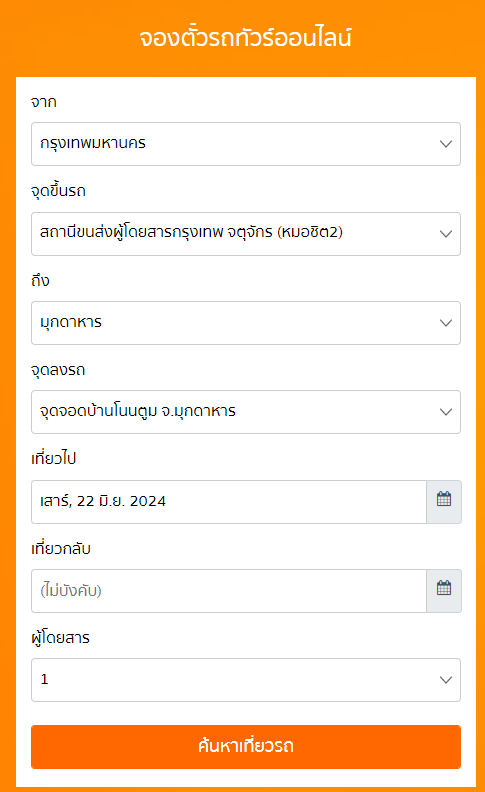Click the chevron arrow in ผู้โดยสาร dropdown
485x792 pixels.
point(446,680)
